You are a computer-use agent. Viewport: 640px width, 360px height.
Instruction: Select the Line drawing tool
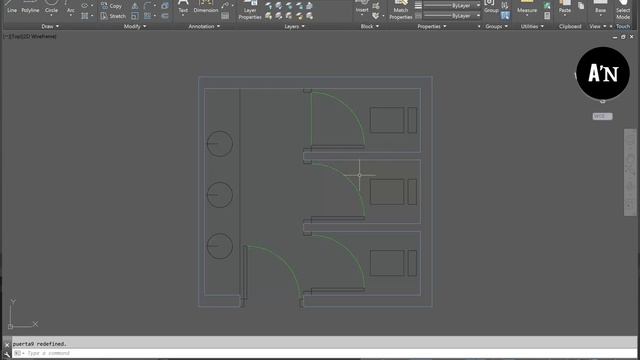tap(12, 7)
